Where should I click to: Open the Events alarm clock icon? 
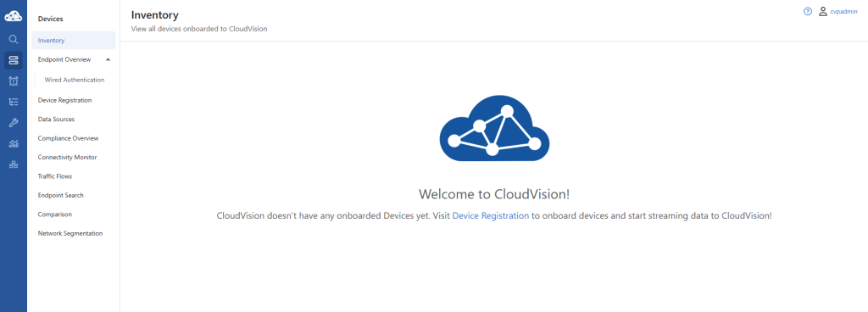(14, 81)
